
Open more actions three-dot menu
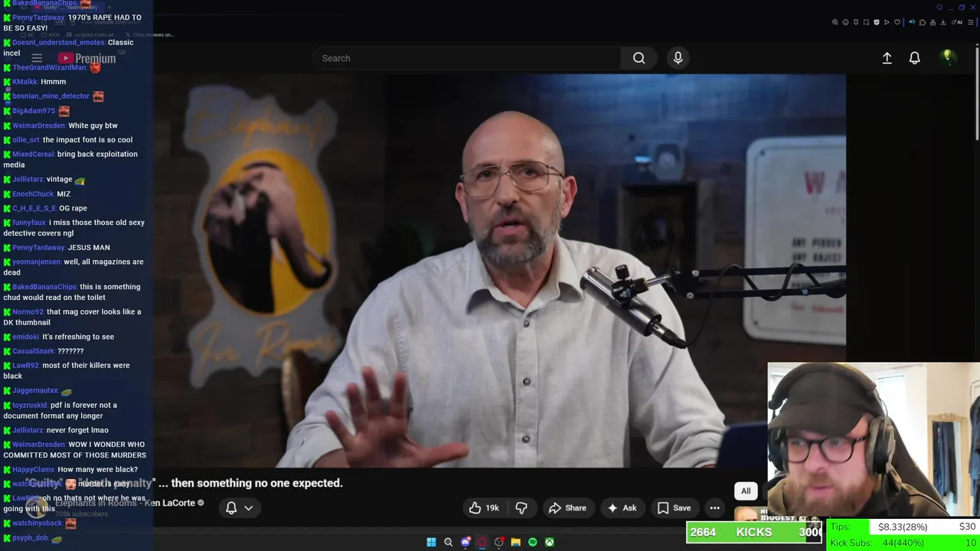(714, 507)
